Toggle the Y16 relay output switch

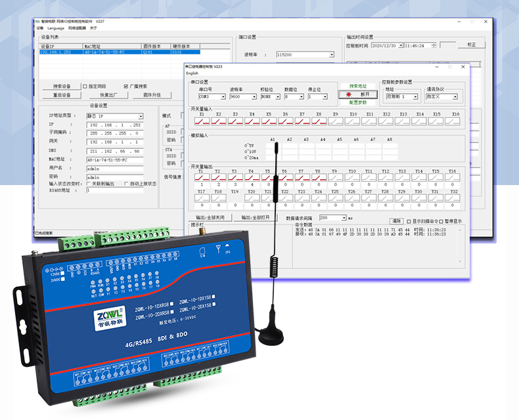[x=453, y=178]
